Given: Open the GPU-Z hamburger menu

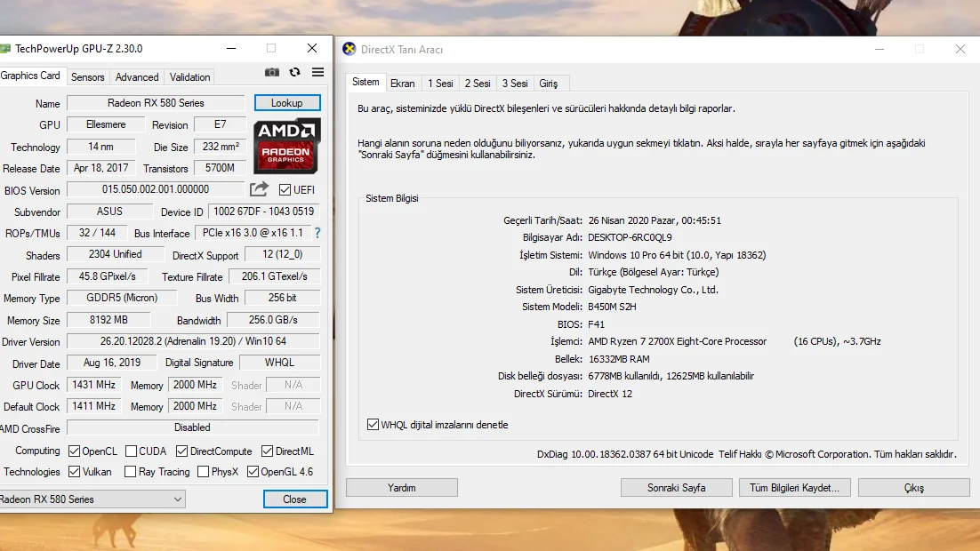Looking at the screenshot, I should (x=317, y=73).
